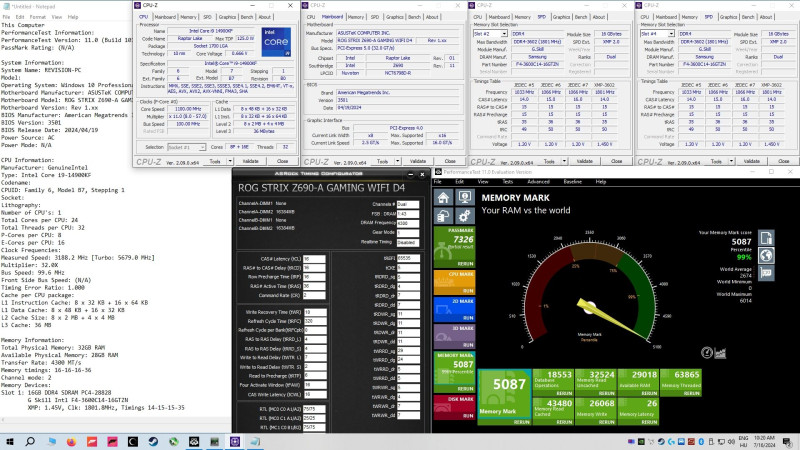This screenshot has width=800, height=450.
Task: Open Tools dropdown arrow in second CPU-Z window
Action: tap(397, 161)
